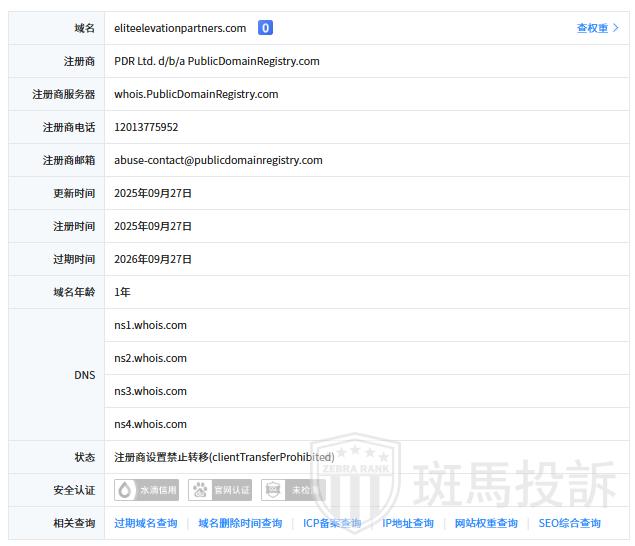Expand the 查权重 arrow link
Screen dimensions: 635x546
tap(598, 28)
